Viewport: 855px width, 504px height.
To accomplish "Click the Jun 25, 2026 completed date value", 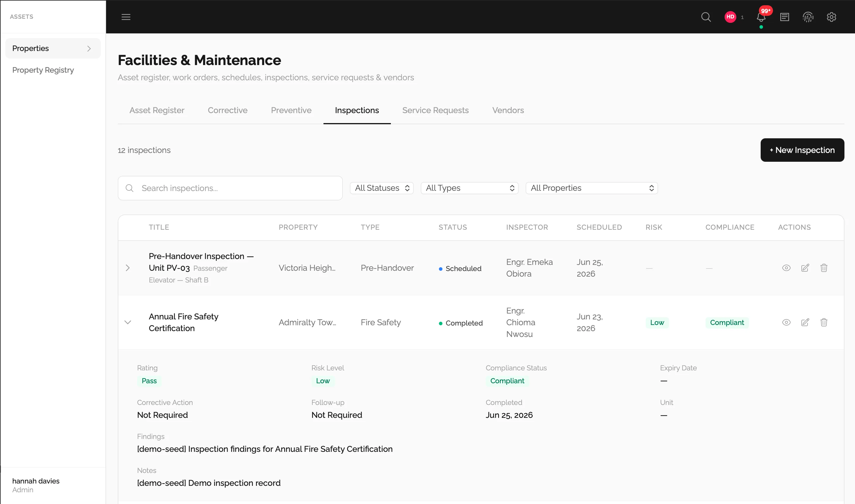I will (509, 415).
